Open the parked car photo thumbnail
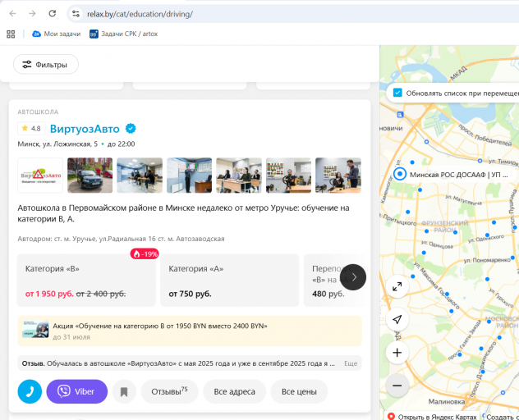 click(90, 176)
